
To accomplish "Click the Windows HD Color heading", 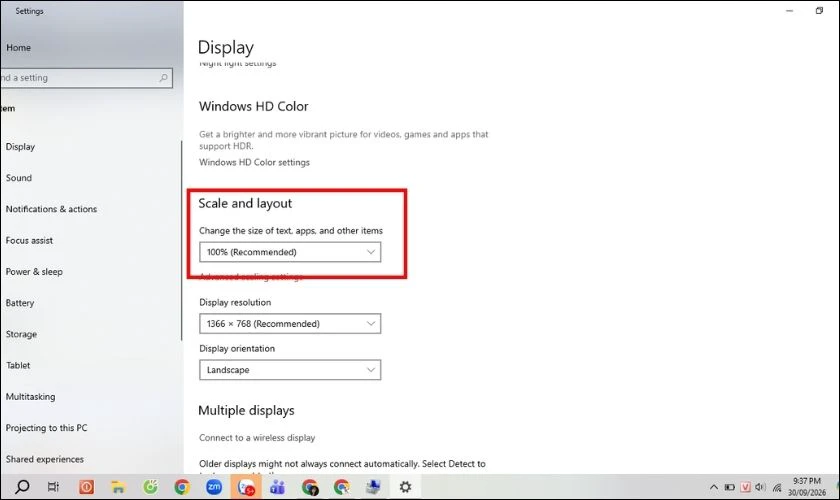I will pos(254,107).
